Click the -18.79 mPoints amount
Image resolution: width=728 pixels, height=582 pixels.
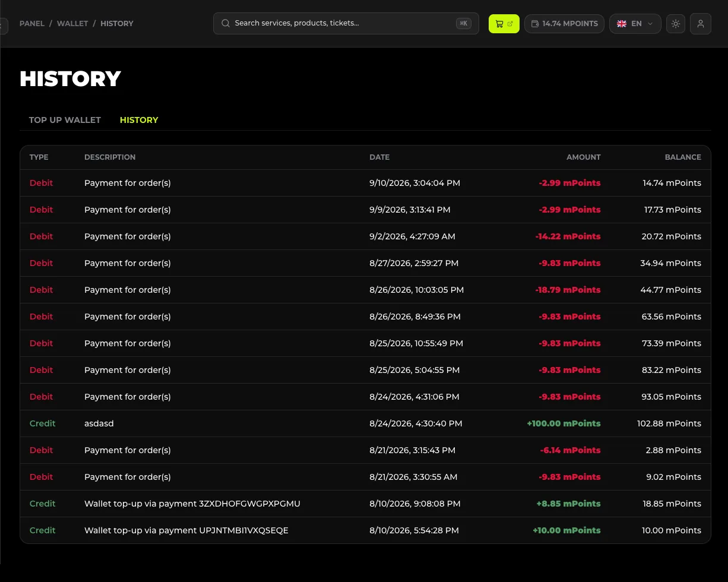(568, 290)
